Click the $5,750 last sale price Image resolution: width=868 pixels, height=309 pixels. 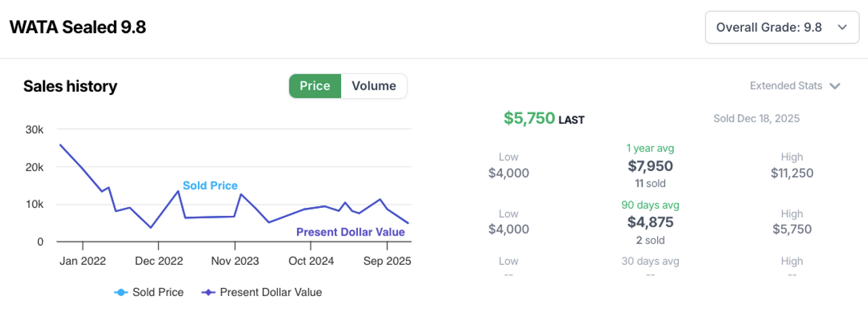point(529,119)
